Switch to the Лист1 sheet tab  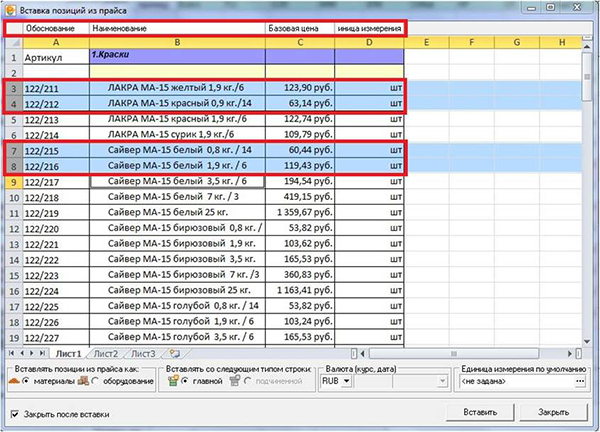click(x=68, y=354)
